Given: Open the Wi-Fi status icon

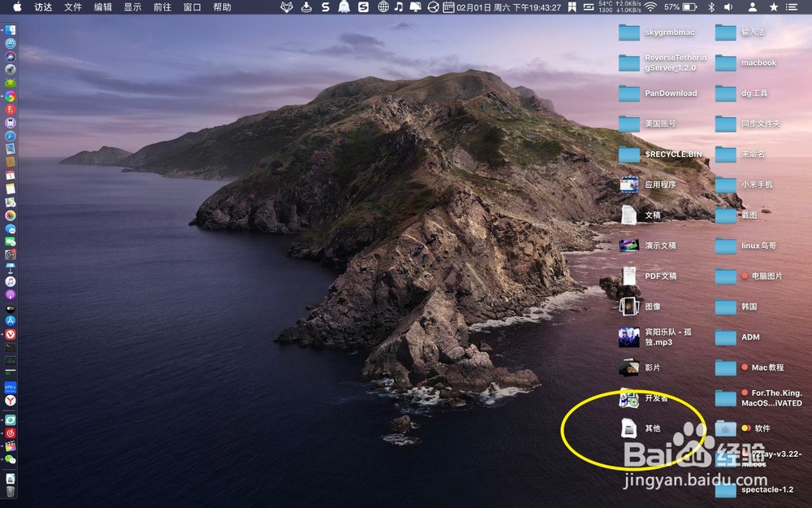Looking at the screenshot, I should click(650, 8).
